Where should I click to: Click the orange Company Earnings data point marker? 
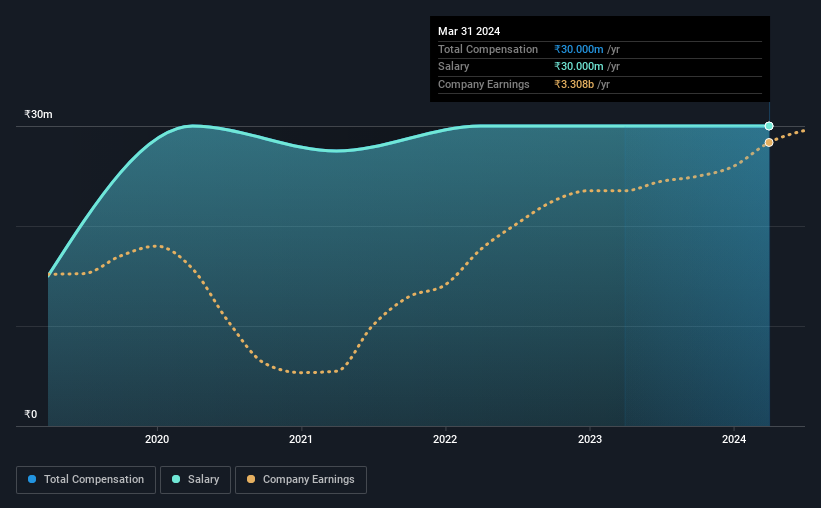tap(769, 142)
